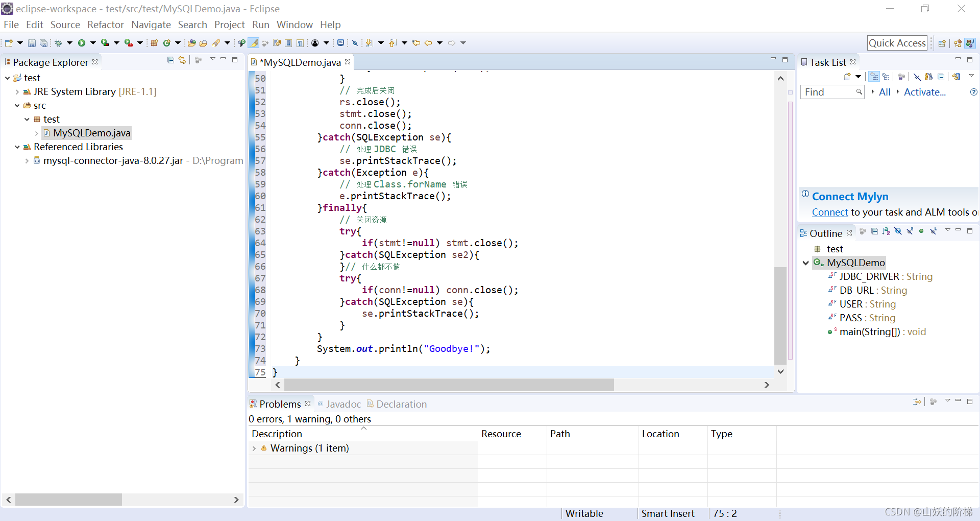Switch to the Javadoc tab
Image resolution: width=980 pixels, height=521 pixels.
(339, 404)
